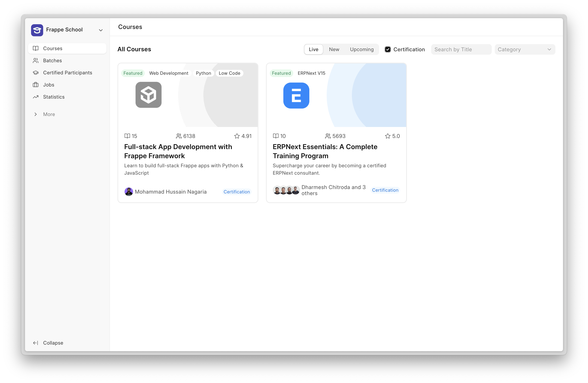588x383 pixels.
Task: Switch to the New courses tab
Action: coord(334,49)
